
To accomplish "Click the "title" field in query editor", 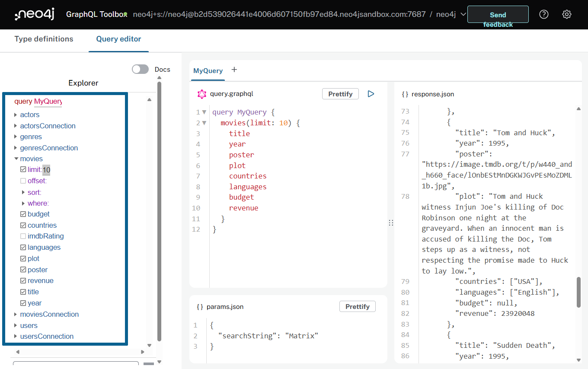I will tap(240, 134).
